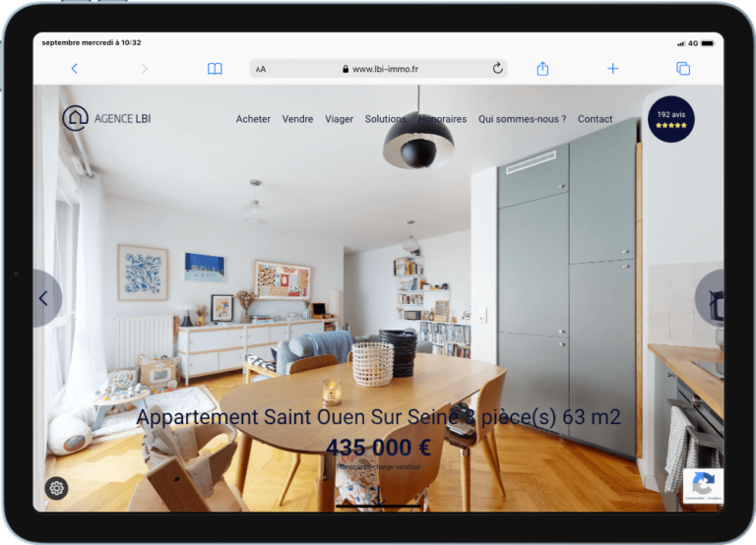Click the Honoraires charge vendeur note
The image size is (756, 545).
378,467
